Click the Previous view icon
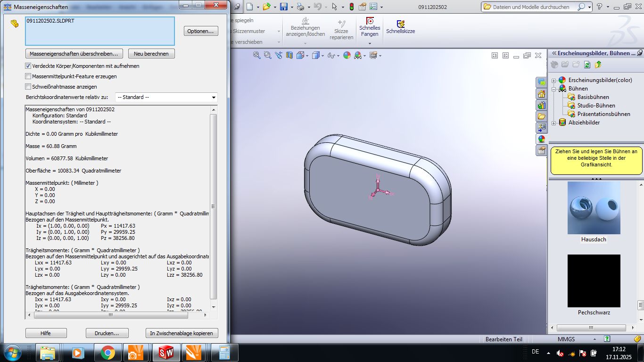This screenshot has width=644, height=362. coord(279,55)
